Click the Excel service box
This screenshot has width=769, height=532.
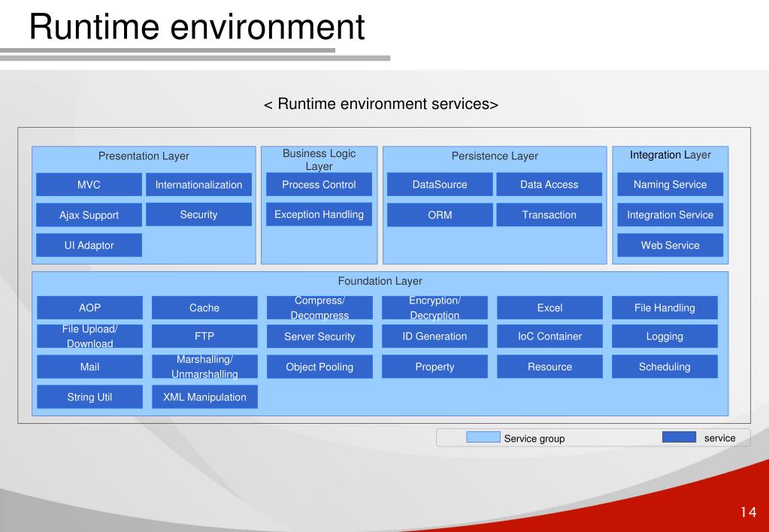pos(550,307)
